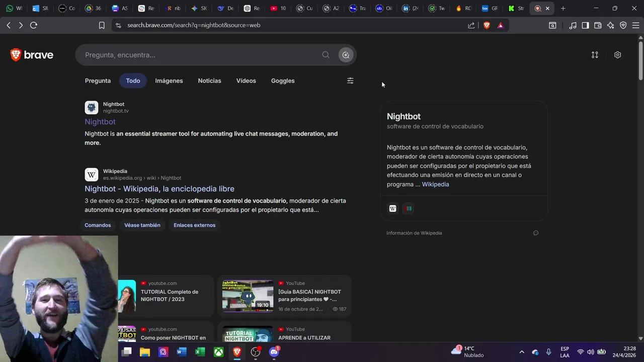
Task: Open the Brave Wallet icon
Action: [598, 25]
